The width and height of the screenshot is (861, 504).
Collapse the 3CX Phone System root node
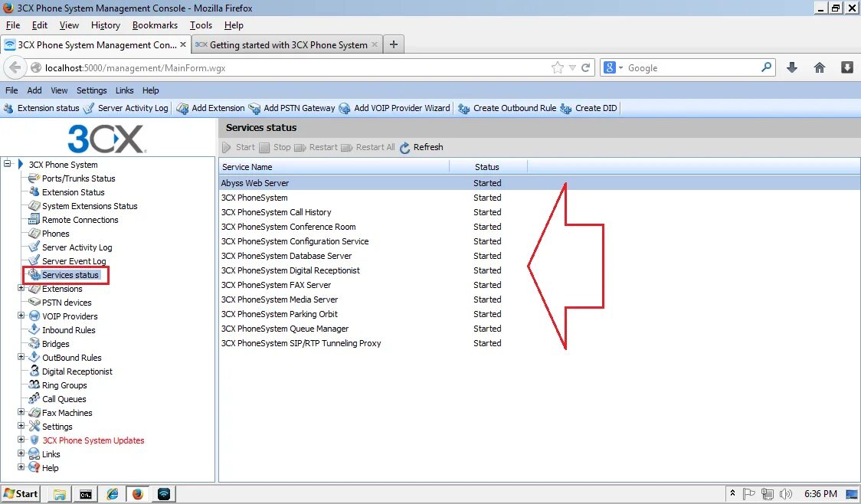7,163
